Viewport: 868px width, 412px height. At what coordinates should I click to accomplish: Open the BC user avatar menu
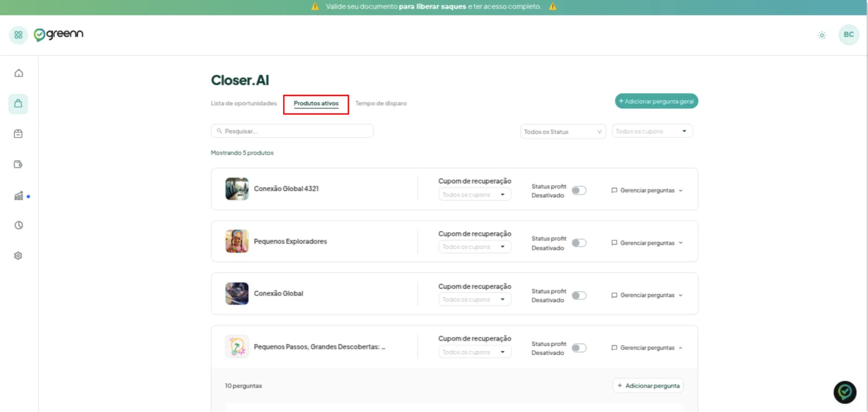point(848,35)
